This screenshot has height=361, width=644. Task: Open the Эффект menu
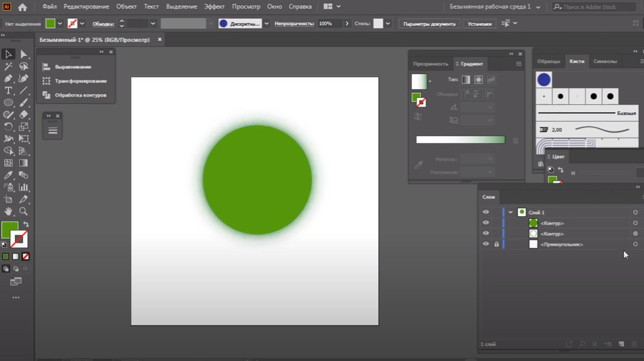214,6
